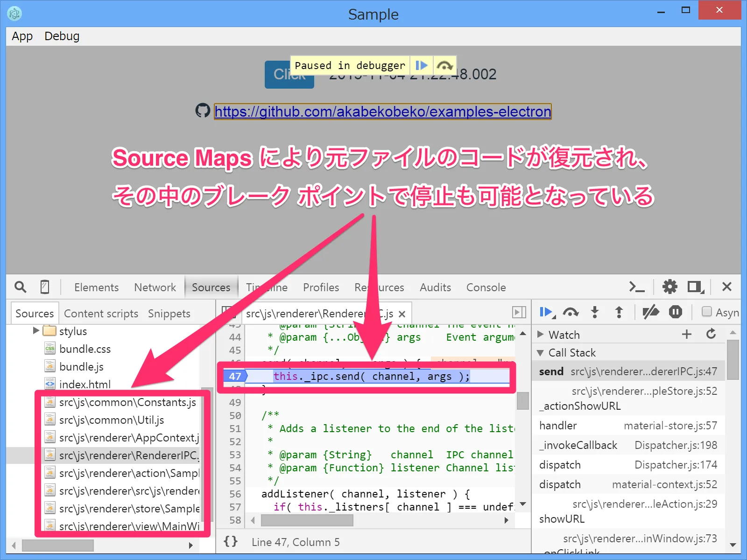Resume script execution in the debugger
Viewport: 747px width, 560px height.
tap(546, 313)
